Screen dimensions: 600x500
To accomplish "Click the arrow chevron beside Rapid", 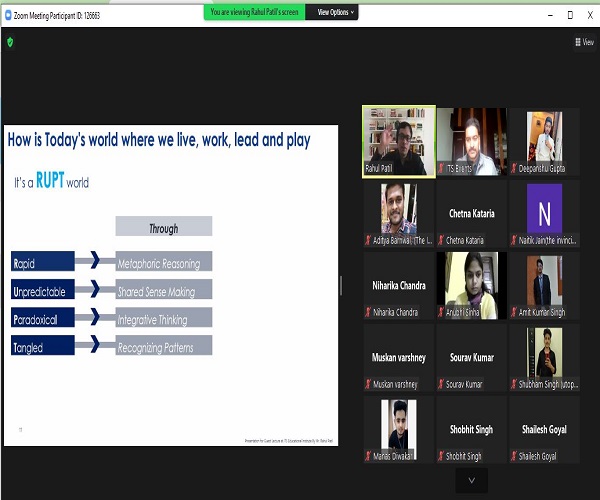I will 95,260.
